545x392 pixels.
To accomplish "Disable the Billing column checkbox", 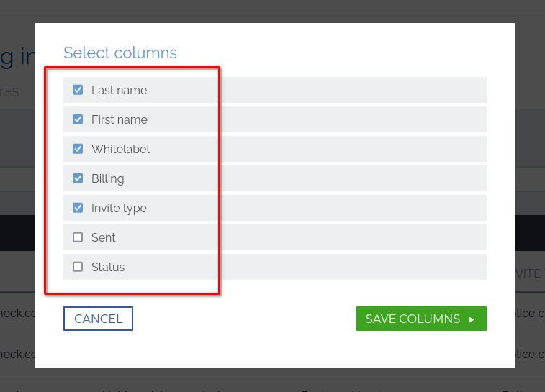I will pos(78,178).
